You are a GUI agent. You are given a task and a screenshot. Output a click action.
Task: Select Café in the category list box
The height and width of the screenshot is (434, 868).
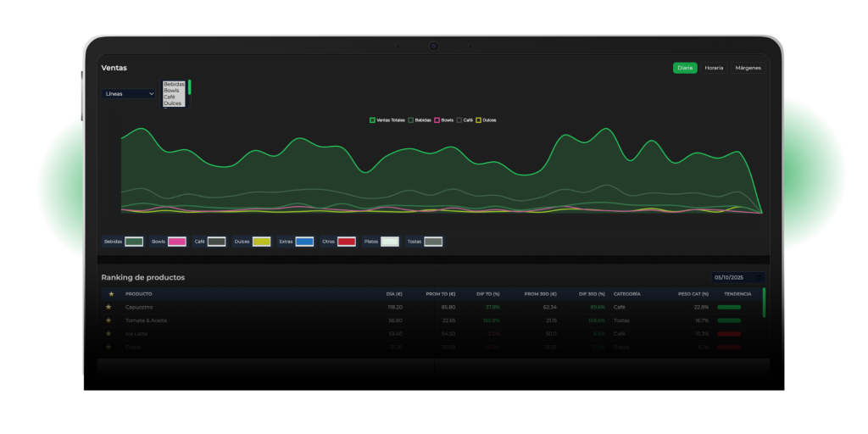pyautogui.click(x=170, y=97)
